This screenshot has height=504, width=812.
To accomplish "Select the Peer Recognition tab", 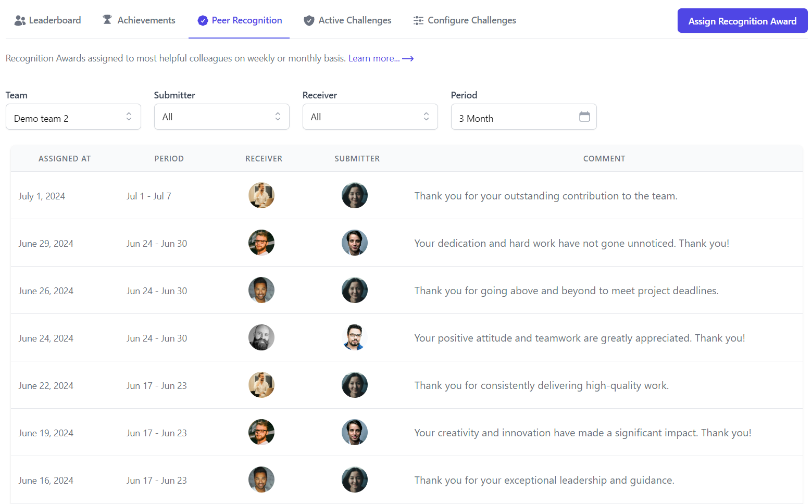I will pos(239,20).
